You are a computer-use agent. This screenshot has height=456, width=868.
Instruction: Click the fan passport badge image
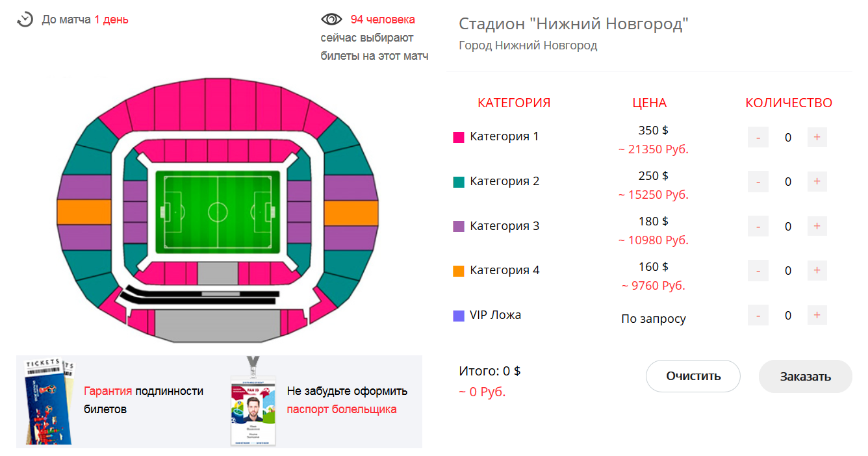[x=253, y=402]
